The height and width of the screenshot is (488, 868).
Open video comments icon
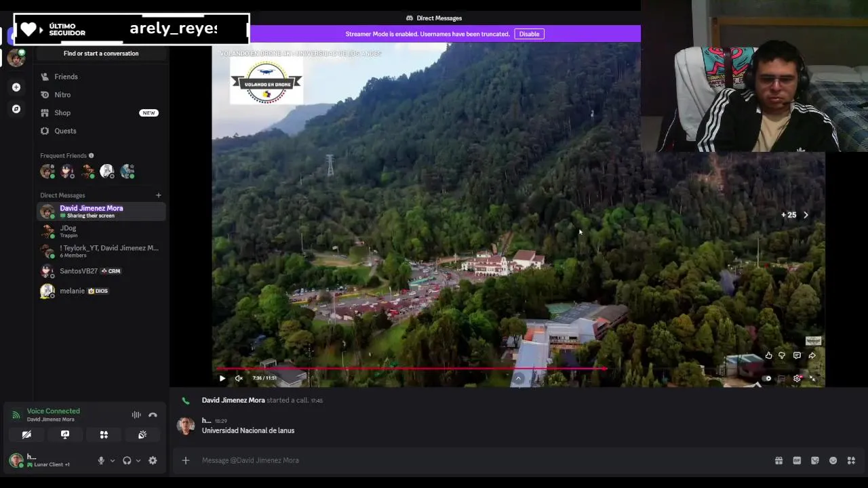point(797,355)
